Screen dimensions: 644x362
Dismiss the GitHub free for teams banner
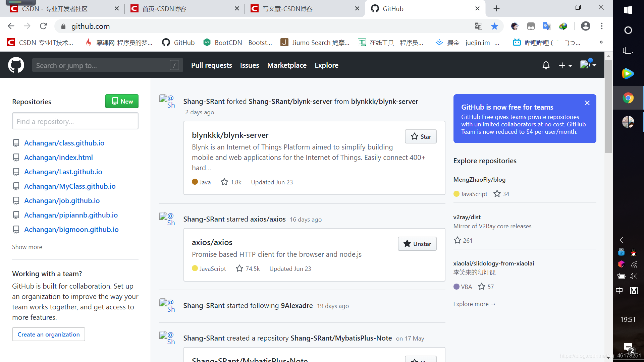pyautogui.click(x=587, y=103)
